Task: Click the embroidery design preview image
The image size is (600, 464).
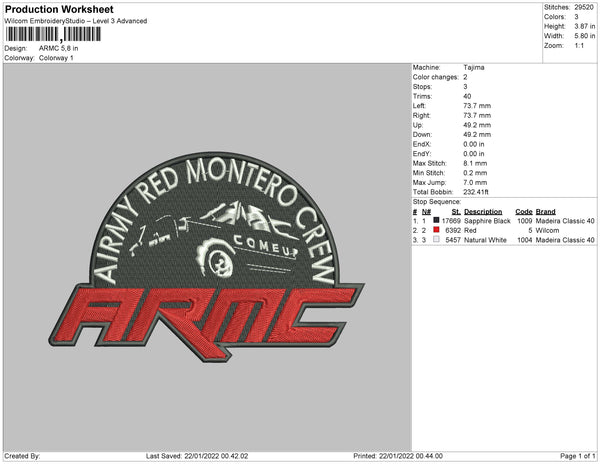Action: (207, 257)
